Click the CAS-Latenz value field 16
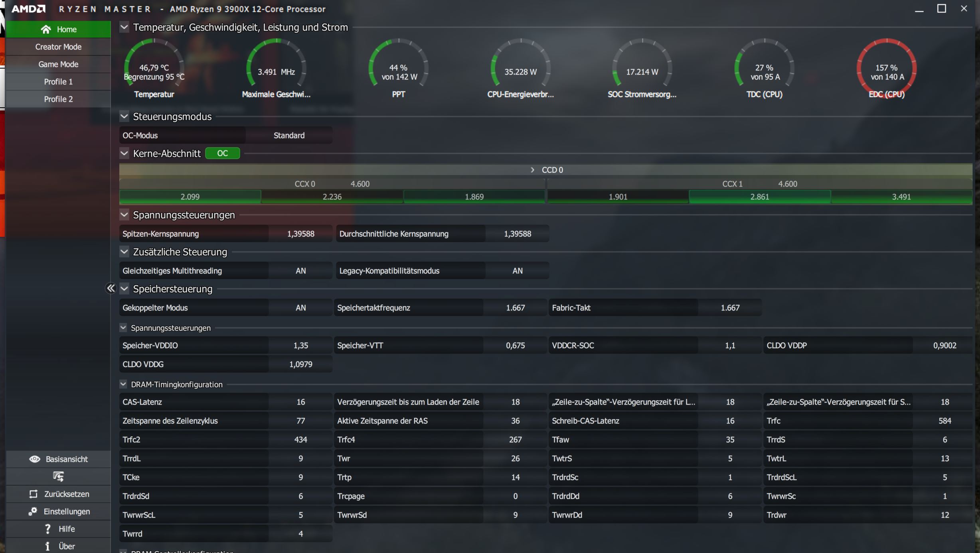This screenshot has height=553, width=980. coord(300,402)
